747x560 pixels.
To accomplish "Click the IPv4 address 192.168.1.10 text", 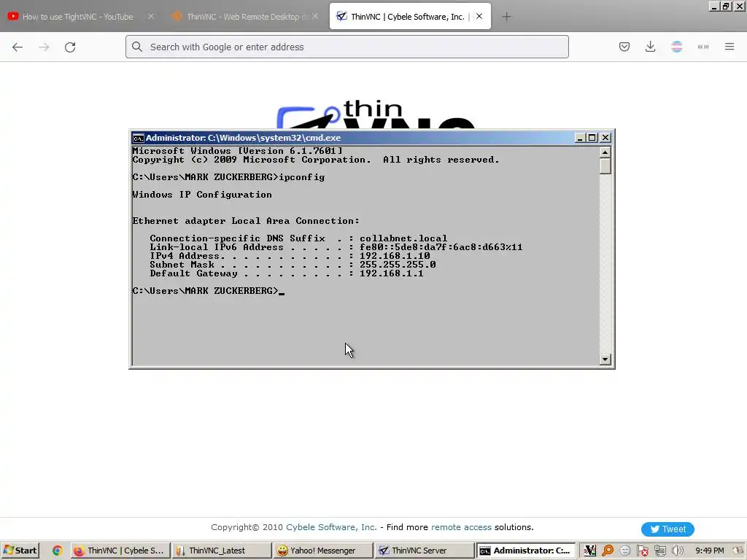I will click(x=395, y=256).
